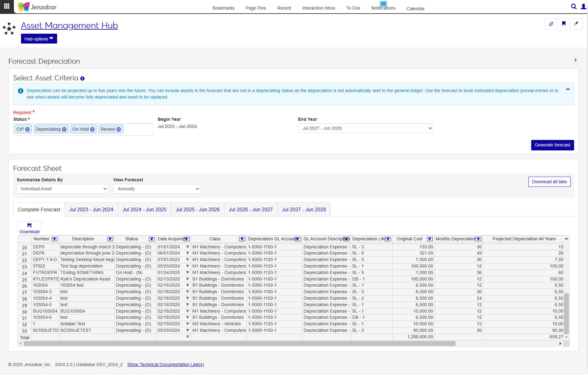This screenshot has height=375, width=588.
Task: Open the user profile icon
Action: click(x=583, y=6)
